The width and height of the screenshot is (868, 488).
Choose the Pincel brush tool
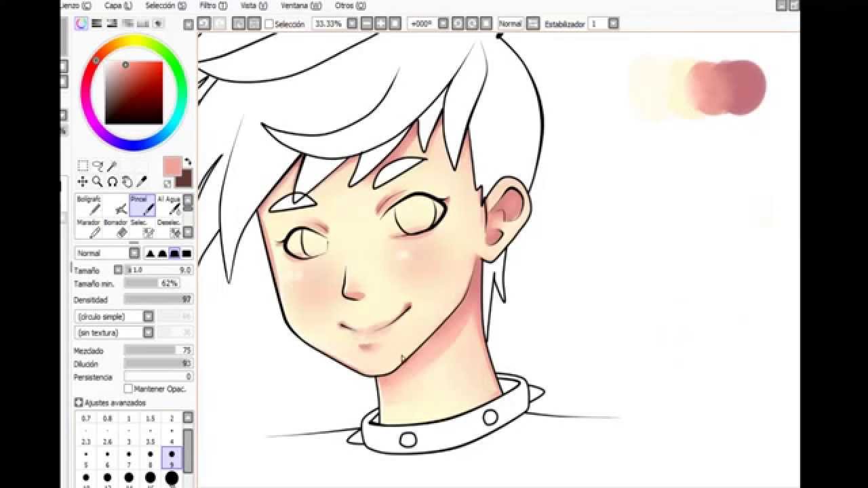coord(142,206)
